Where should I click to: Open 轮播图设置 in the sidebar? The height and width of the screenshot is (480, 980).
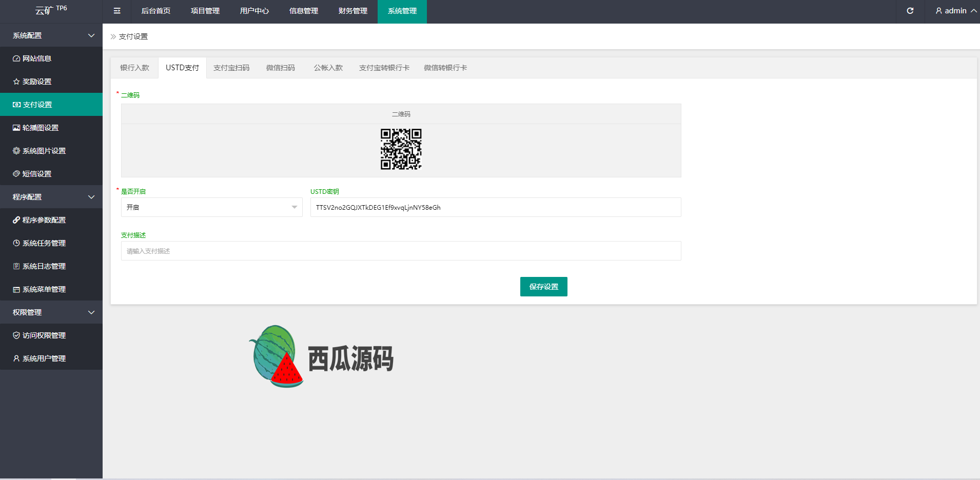51,128
